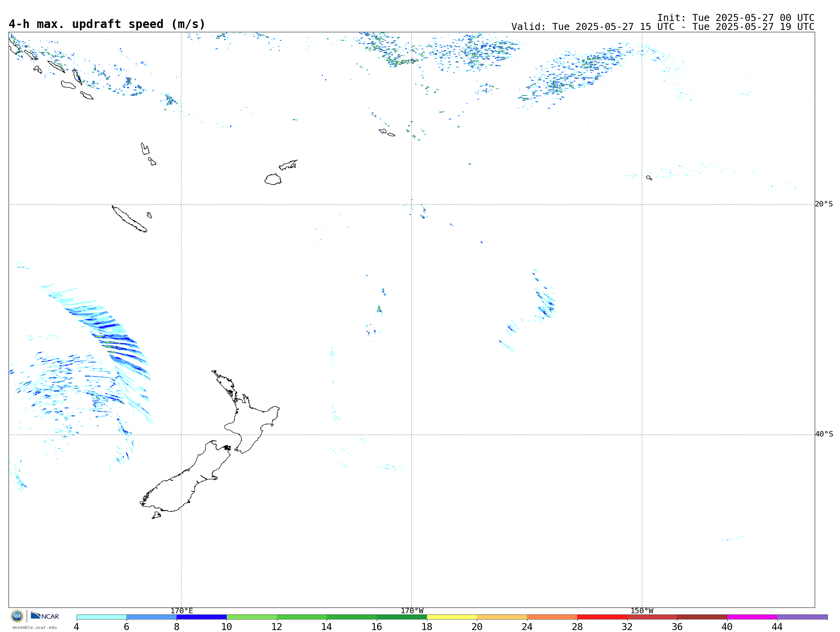The image size is (840, 632).
Task: Click the Tahiti island outline near 150°W
Action: [649, 178]
